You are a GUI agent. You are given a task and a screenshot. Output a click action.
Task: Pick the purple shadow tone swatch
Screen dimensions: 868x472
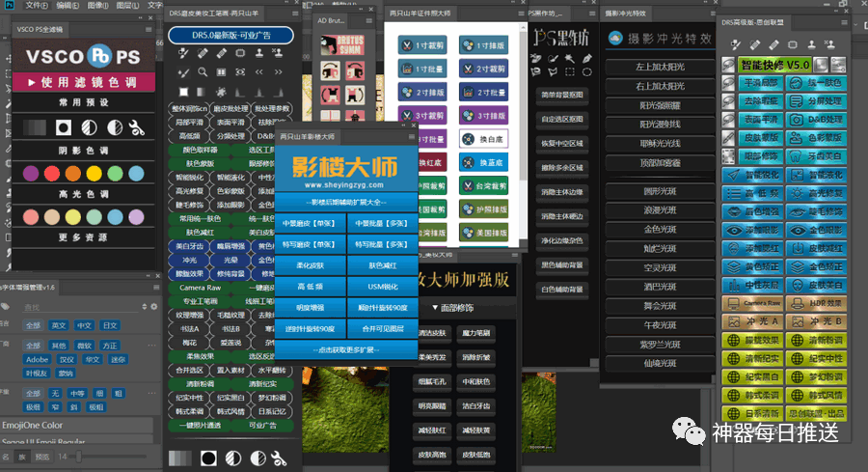[x=31, y=174]
